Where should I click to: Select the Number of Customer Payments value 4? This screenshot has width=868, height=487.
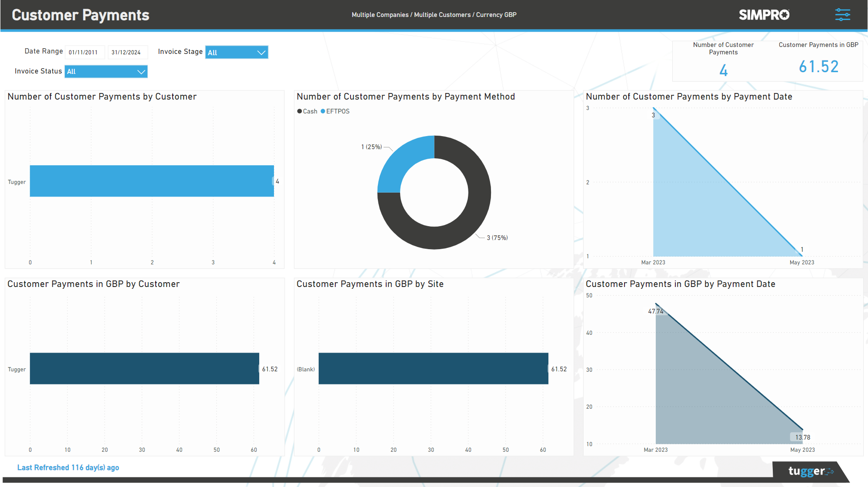pyautogui.click(x=723, y=70)
